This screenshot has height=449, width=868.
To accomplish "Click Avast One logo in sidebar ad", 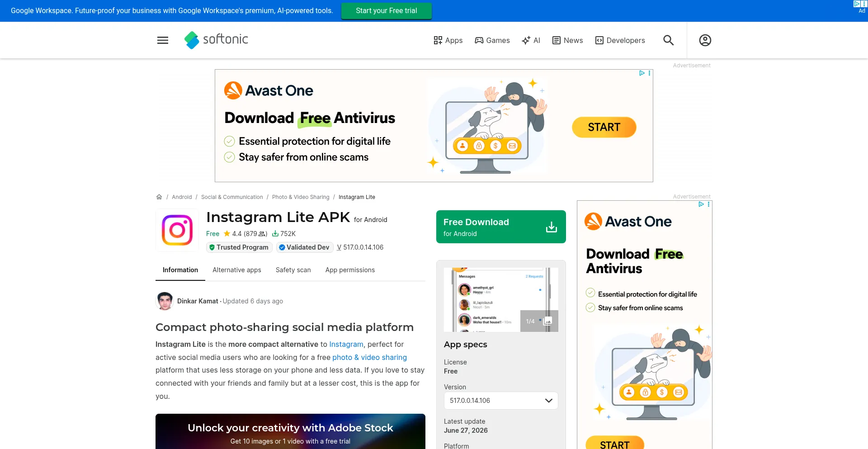I will pyautogui.click(x=628, y=222).
